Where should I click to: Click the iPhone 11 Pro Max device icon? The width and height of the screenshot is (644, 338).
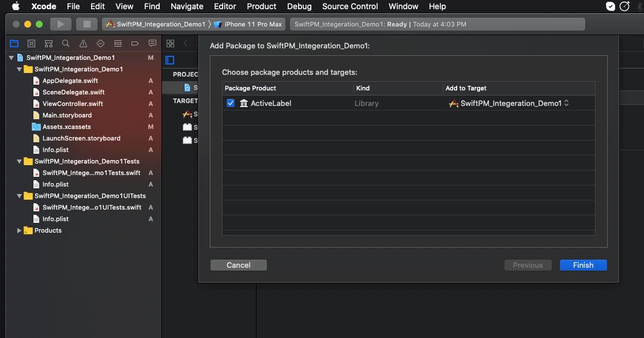point(218,24)
